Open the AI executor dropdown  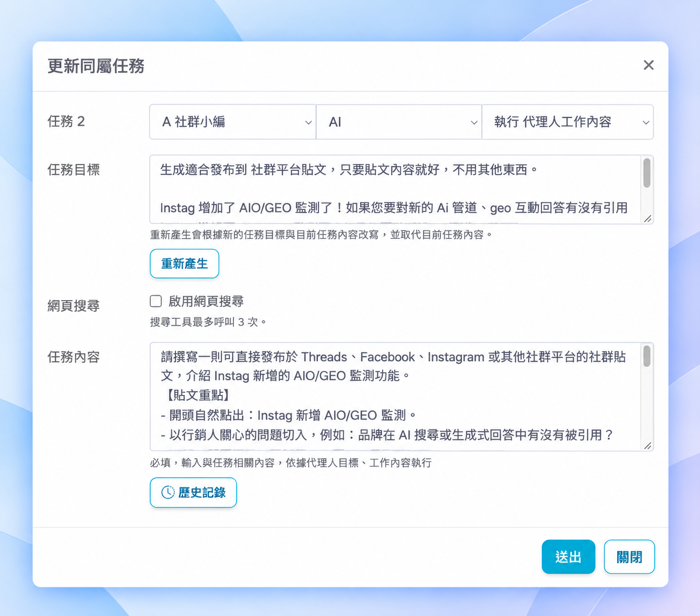399,122
